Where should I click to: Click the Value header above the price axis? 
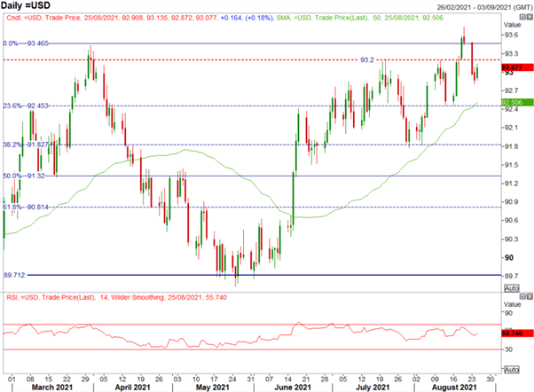[512, 25]
